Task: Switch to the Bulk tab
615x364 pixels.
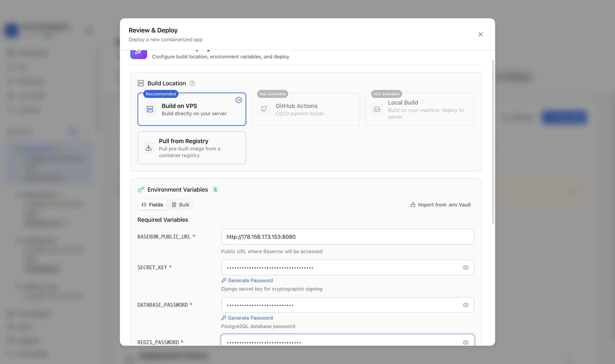Action: [180, 205]
